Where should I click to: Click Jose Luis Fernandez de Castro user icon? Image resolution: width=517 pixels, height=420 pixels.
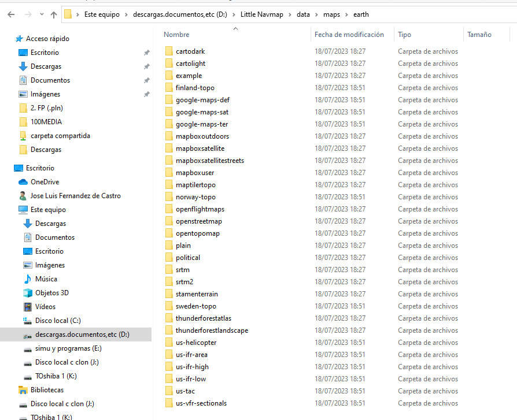pos(23,196)
